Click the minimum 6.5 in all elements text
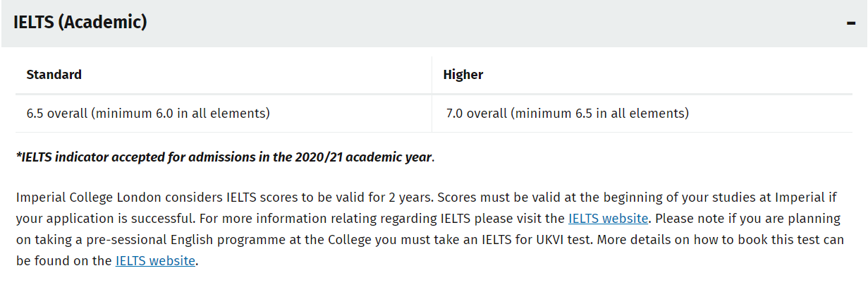This screenshot has height=297, width=868. point(600,113)
